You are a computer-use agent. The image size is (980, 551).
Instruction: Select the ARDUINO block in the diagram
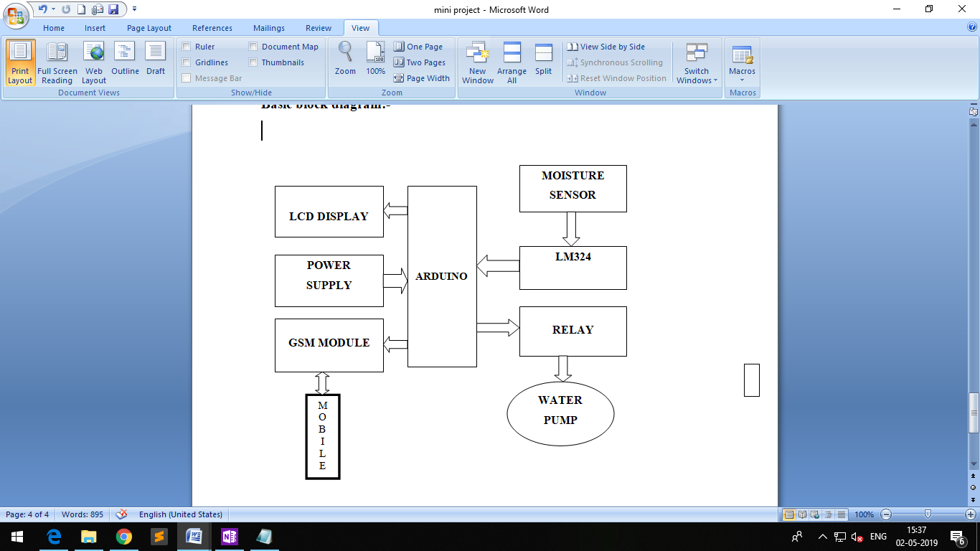(442, 276)
